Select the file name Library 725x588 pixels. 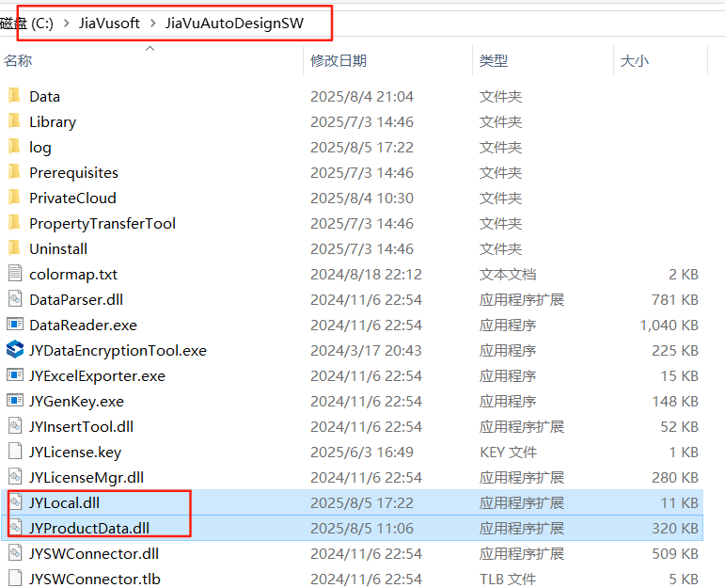[x=53, y=122]
